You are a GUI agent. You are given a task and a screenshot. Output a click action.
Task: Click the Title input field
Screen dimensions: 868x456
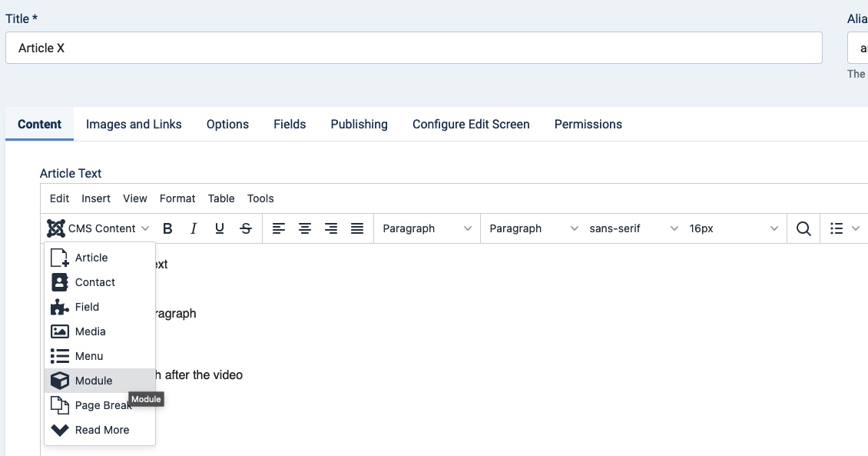pyautogui.click(x=414, y=48)
